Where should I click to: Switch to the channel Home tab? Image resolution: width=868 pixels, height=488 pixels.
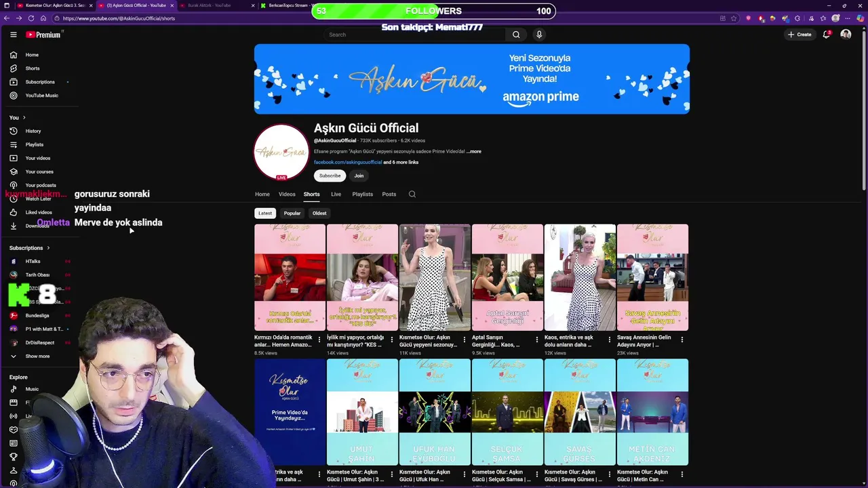click(262, 194)
